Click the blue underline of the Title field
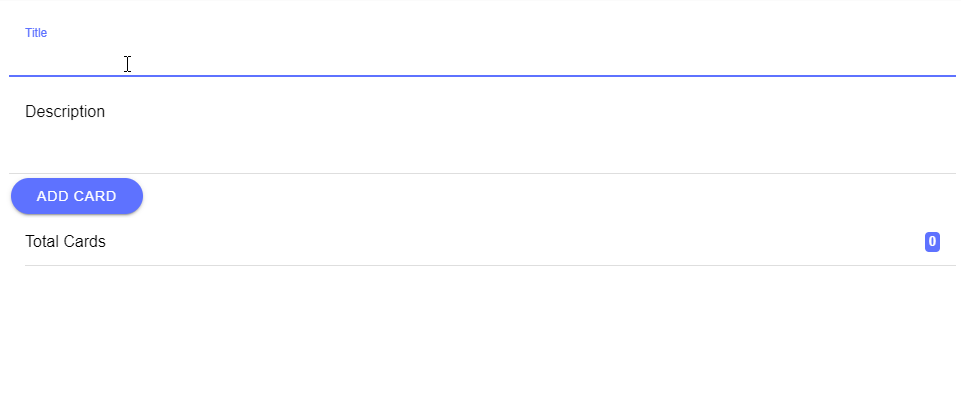The image size is (961, 399). click(x=482, y=76)
